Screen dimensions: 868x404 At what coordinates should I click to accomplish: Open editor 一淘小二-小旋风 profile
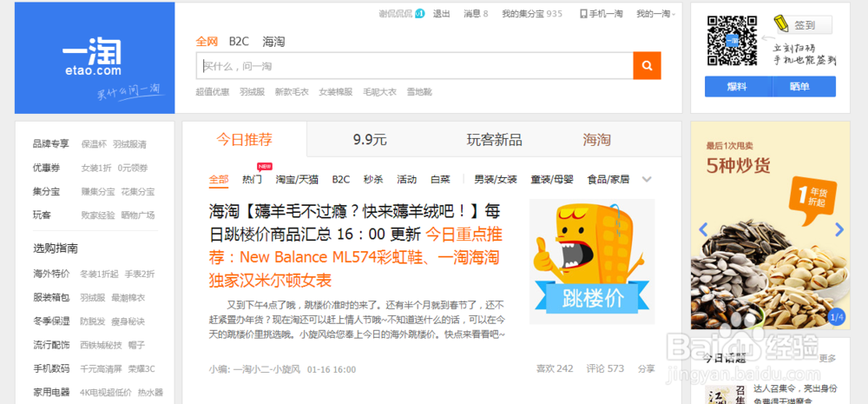pyautogui.click(x=266, y=369)
